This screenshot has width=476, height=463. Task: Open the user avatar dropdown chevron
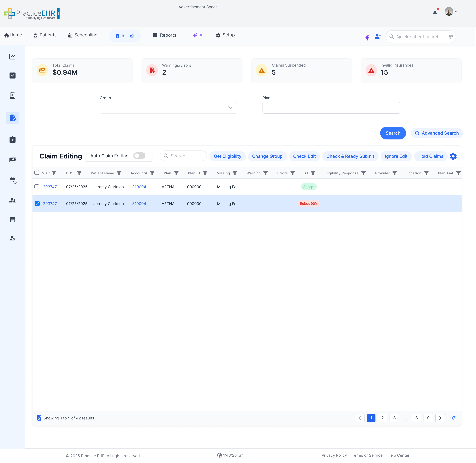coord(456,11)
